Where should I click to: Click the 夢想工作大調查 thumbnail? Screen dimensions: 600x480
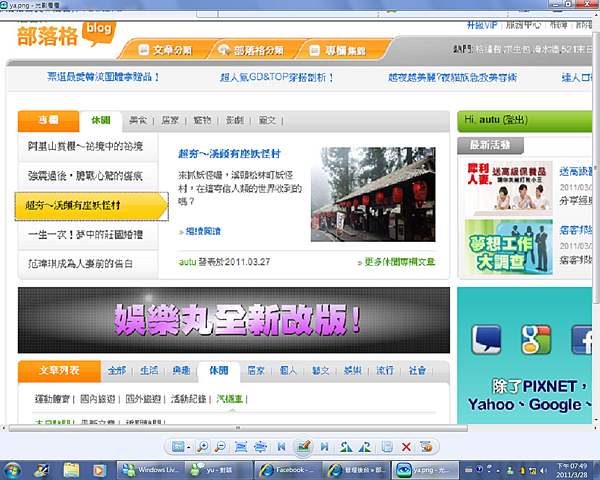[x=509, y=247]
